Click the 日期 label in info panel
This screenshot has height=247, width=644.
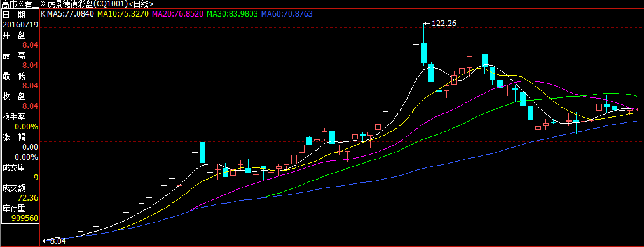pos(15,15)
